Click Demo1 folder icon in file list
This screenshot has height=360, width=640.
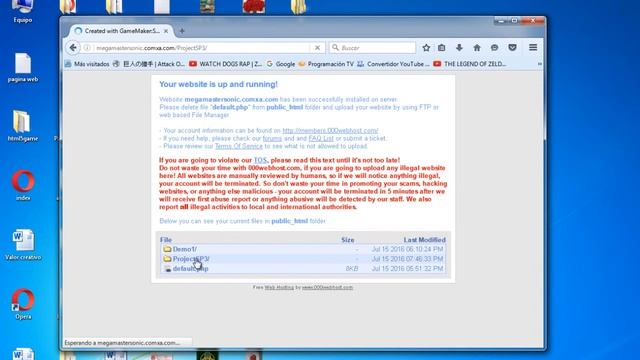(167, 249)
